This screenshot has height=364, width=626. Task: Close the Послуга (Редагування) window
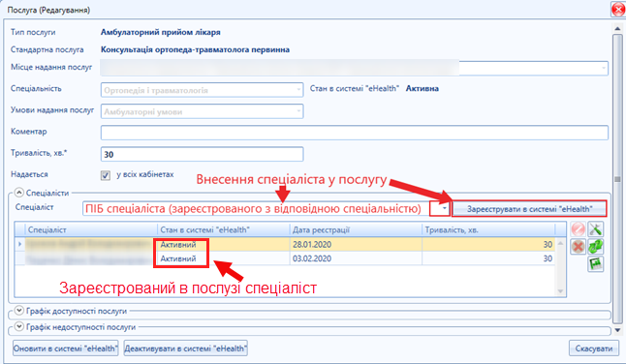point(618,10)
